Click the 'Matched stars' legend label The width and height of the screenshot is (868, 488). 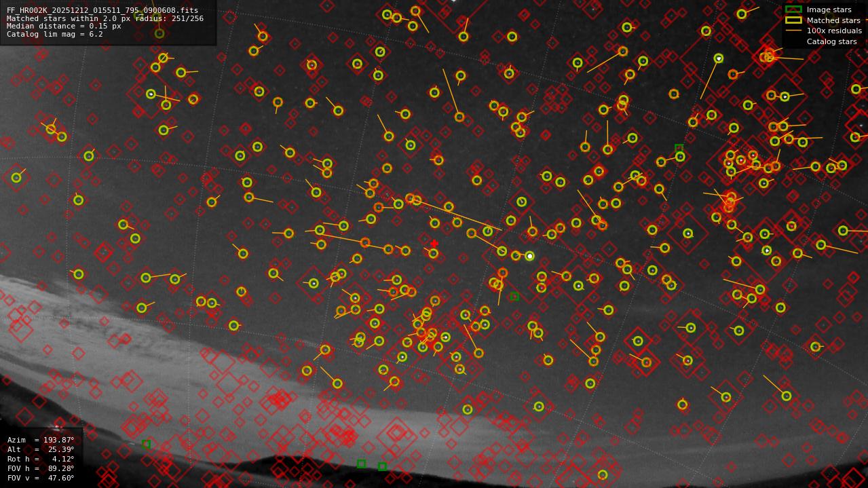[833, 20]
